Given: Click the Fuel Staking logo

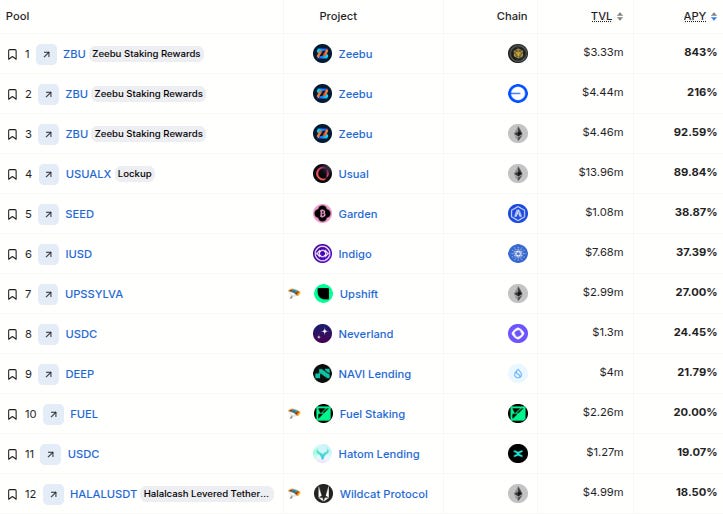Looking at the screenshot, I should click(323, 414).
